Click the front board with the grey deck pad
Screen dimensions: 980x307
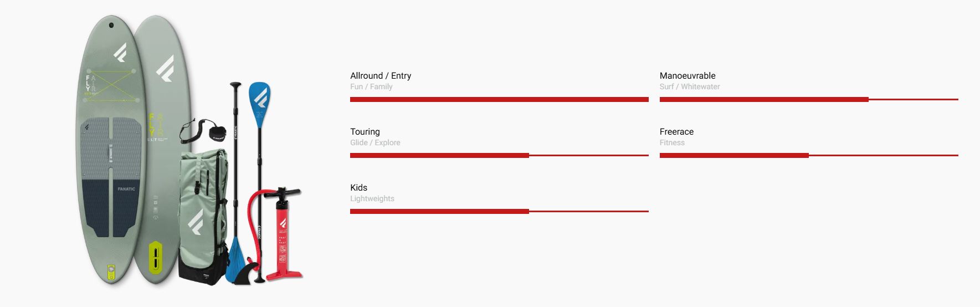(x=109, y=150)
